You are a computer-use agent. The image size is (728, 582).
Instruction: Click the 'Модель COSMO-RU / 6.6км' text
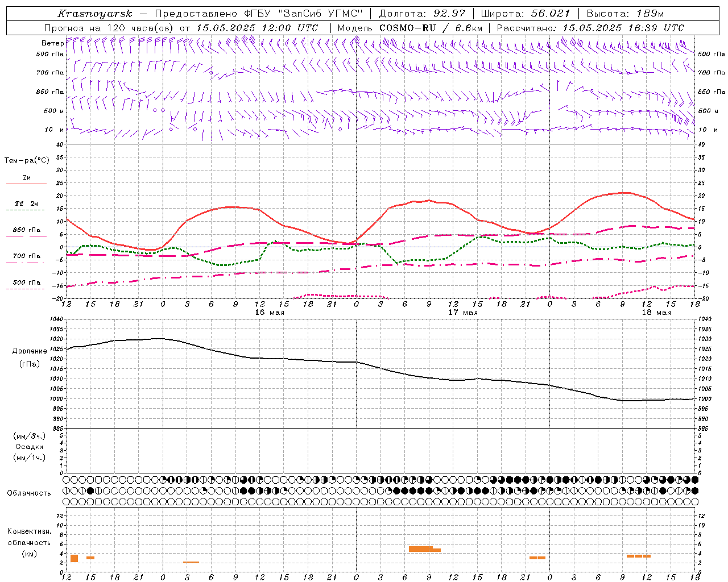pos(409,28)
